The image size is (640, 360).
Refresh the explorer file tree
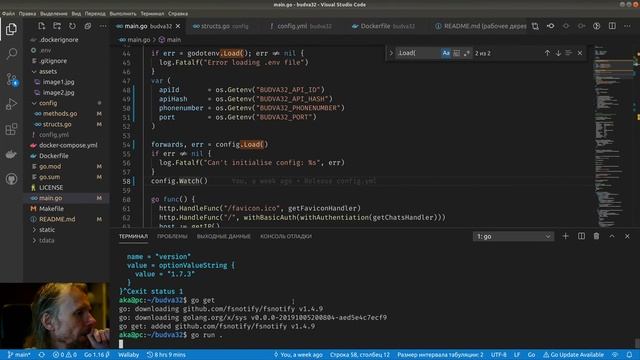point(72,26)
